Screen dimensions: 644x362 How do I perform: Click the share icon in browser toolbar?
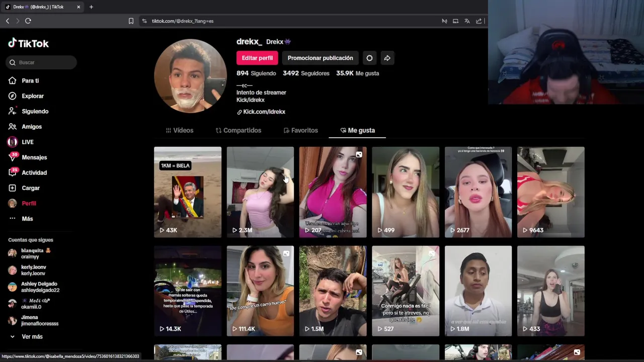coord(478,21)
